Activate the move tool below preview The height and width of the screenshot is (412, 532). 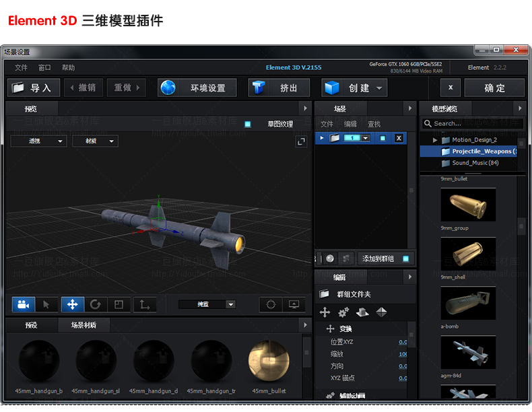coord(72,304)
